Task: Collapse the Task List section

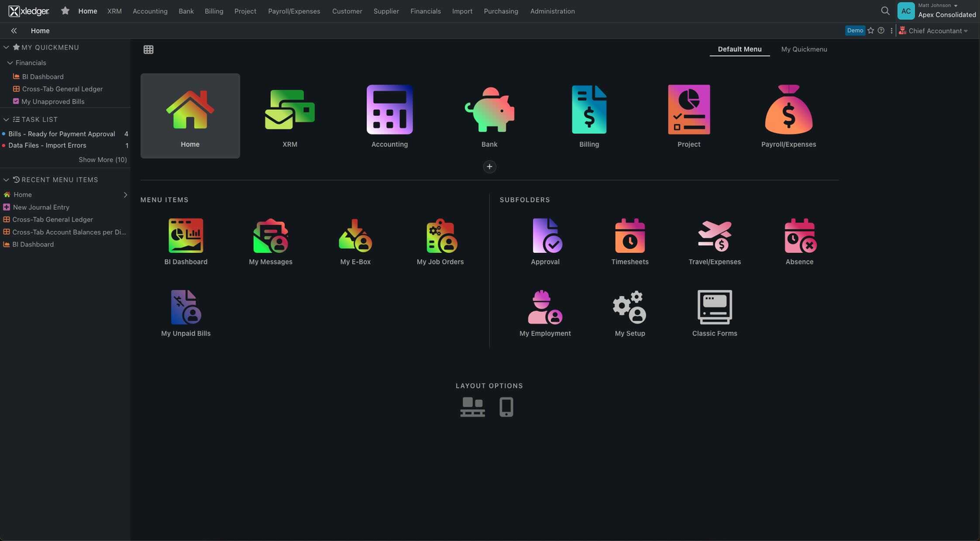Action: tap(6, 120)
